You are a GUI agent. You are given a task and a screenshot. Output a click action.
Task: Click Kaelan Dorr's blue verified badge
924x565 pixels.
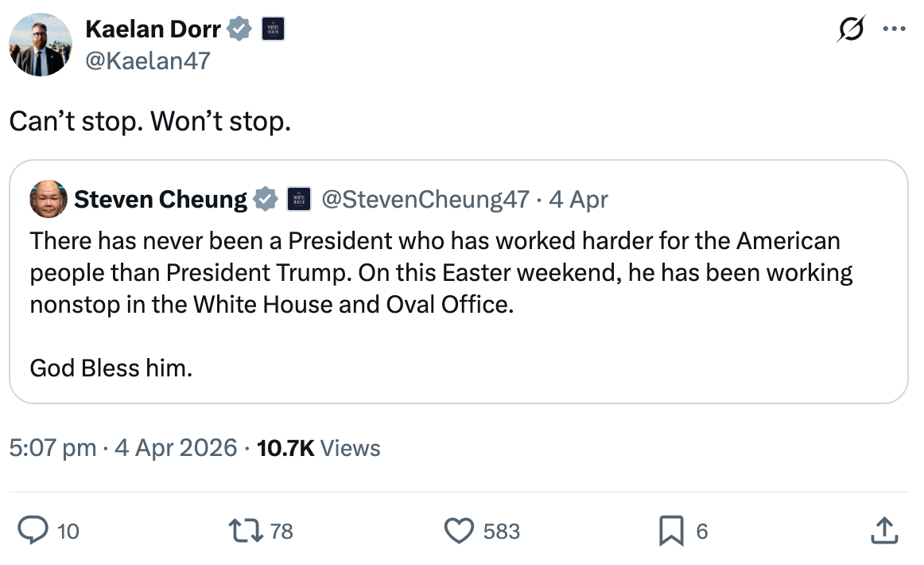[239, 29]
